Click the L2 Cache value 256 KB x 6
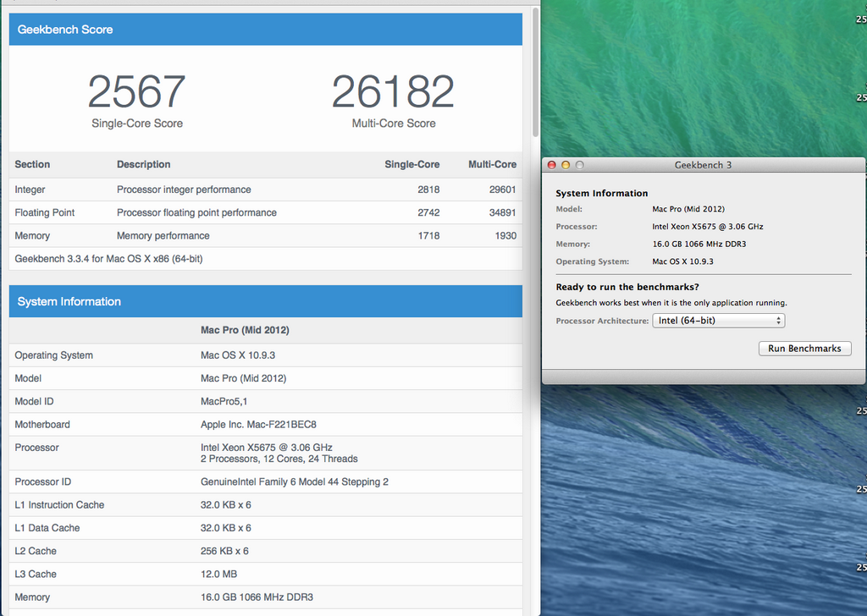This screenshot has height=616, width=867. [224, 551]
